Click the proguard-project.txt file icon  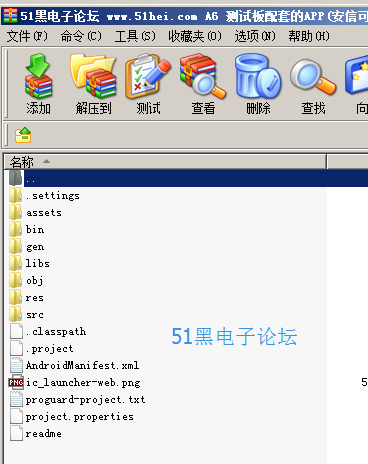(x=16, y=399)
